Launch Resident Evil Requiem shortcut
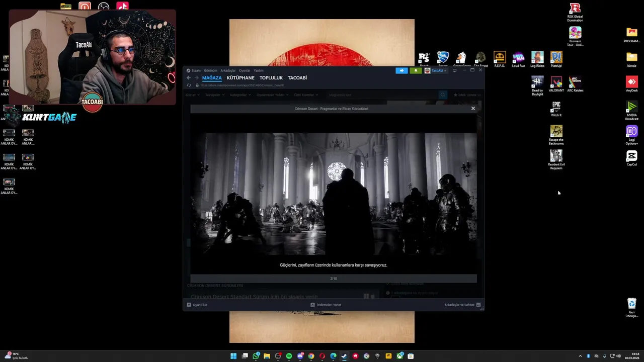The image size is (644, 362). (x=556, y=160)
